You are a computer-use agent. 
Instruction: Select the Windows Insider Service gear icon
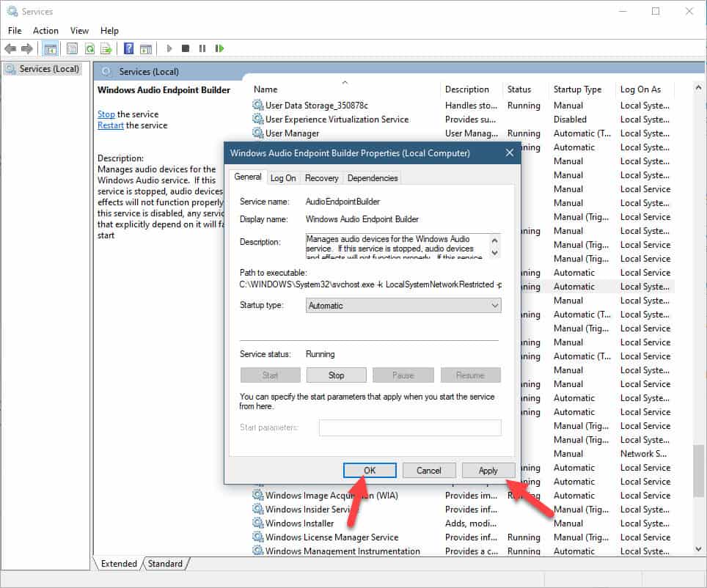pyautogui.click(x=257, y=509)
